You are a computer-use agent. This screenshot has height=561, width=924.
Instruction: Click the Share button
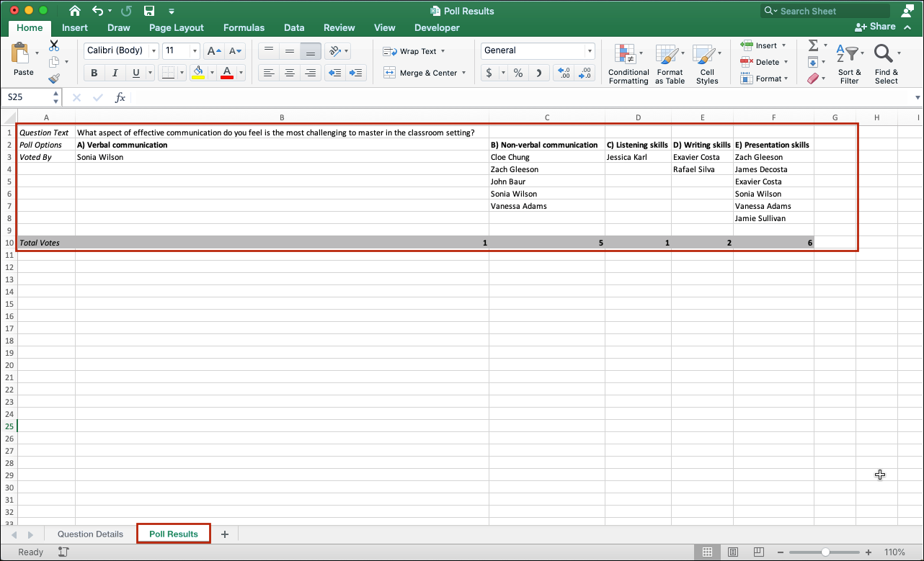[x=875, y=27]
